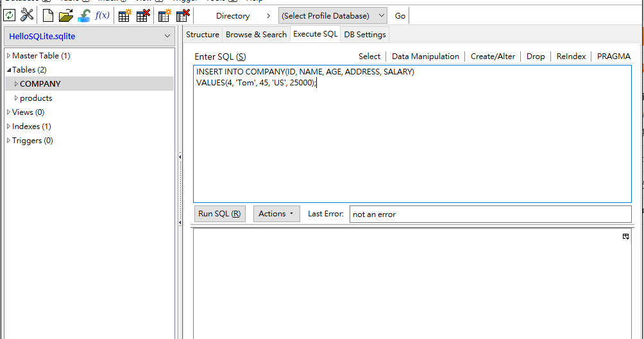644x339 pixels.
Task: Select the products table in tree
Action: pyautogui.click(x=36, y=98)
